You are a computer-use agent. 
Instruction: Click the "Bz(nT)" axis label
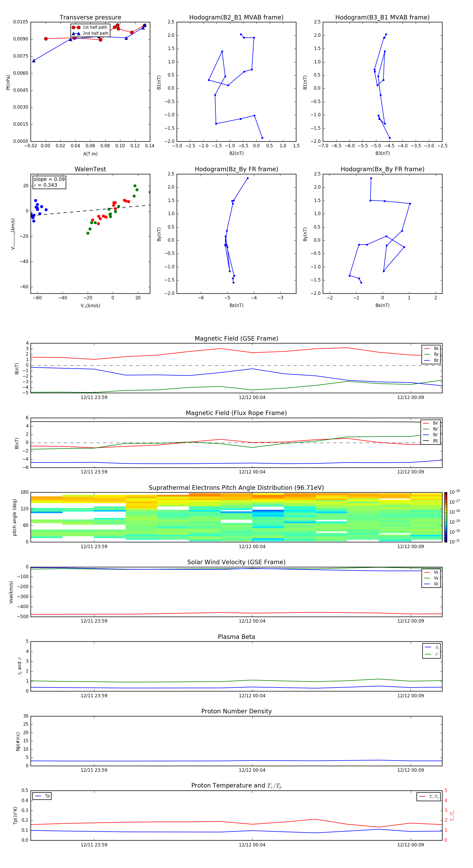(236, 305)
